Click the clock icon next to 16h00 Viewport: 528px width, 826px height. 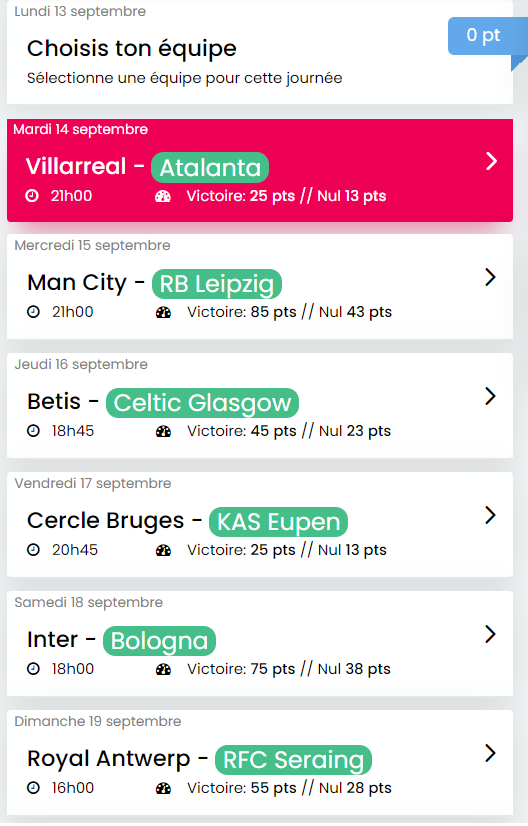click(x=33, y=788)
